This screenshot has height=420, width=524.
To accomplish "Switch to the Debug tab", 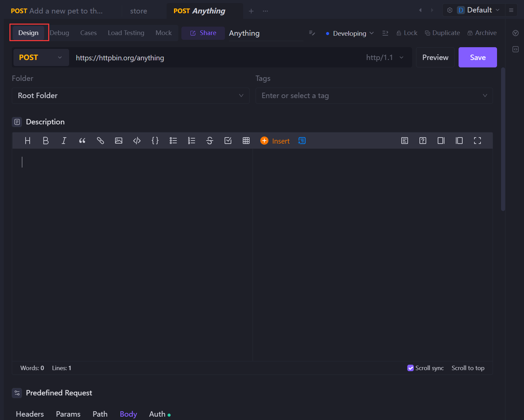I will coord(59,33).
